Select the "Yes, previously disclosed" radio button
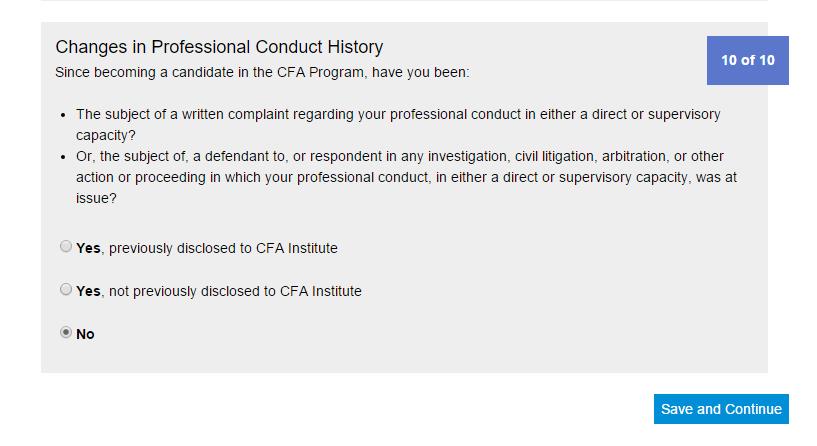The width and height of the screenshot is (817, 446). tap(66, 246)
